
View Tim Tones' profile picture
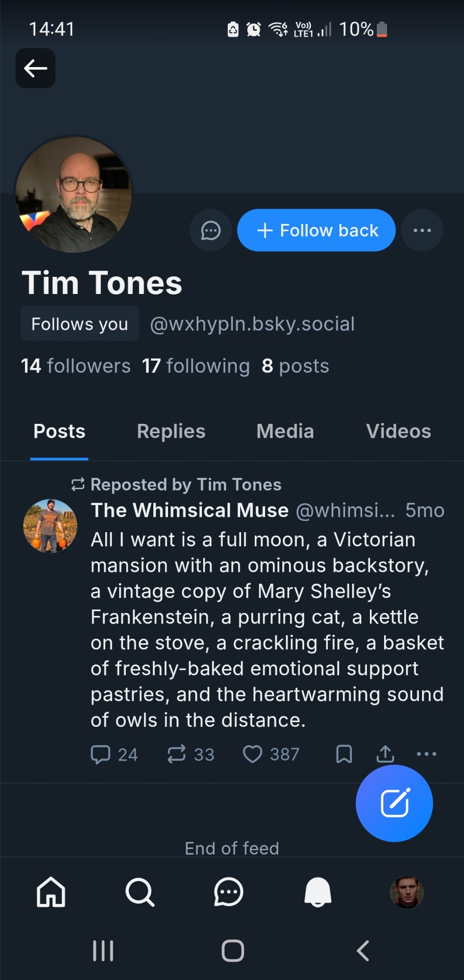(x=73, y=195)
